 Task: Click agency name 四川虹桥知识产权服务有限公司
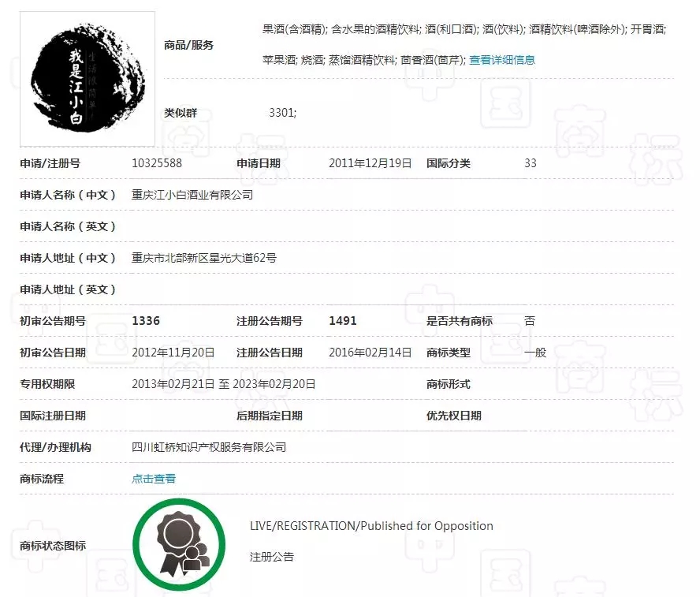[207, 446]
